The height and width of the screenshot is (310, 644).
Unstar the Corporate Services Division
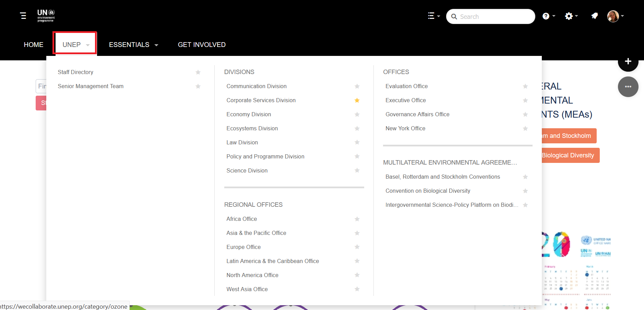(357, 100)
